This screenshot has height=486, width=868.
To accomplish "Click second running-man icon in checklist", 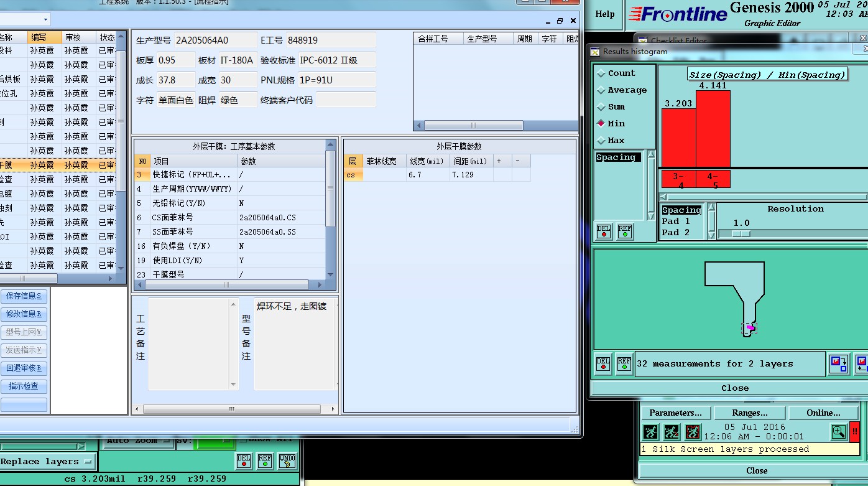I will [672, 432].
